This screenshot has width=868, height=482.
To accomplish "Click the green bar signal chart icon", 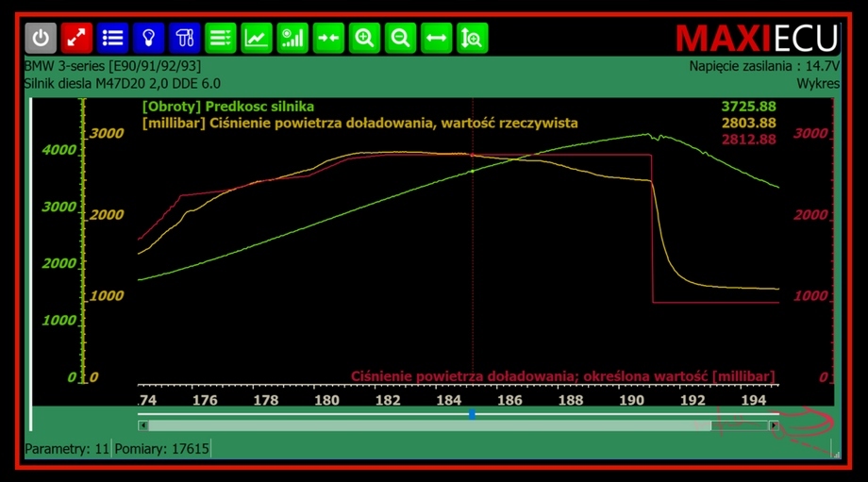I will [292, 38].
